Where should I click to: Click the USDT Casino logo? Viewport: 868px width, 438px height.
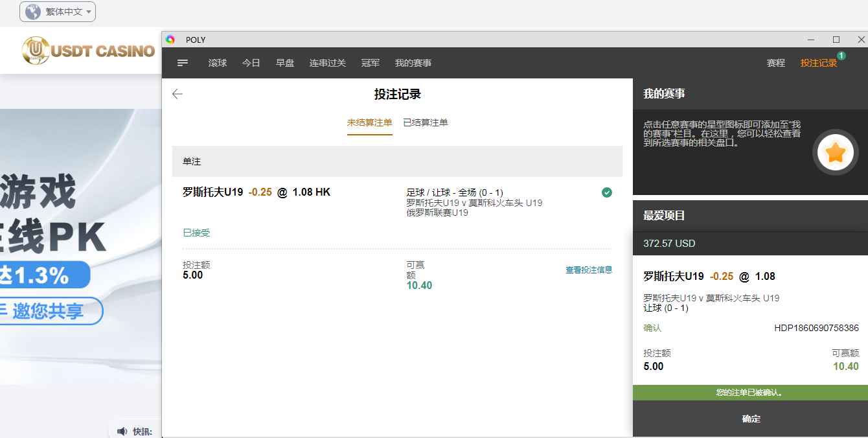point(89,51)
